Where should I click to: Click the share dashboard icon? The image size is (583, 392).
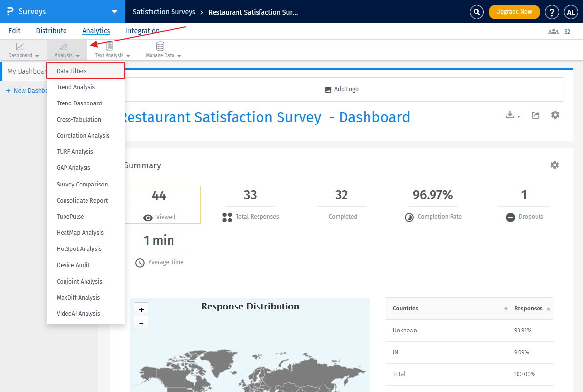click(x=536, y=115)
